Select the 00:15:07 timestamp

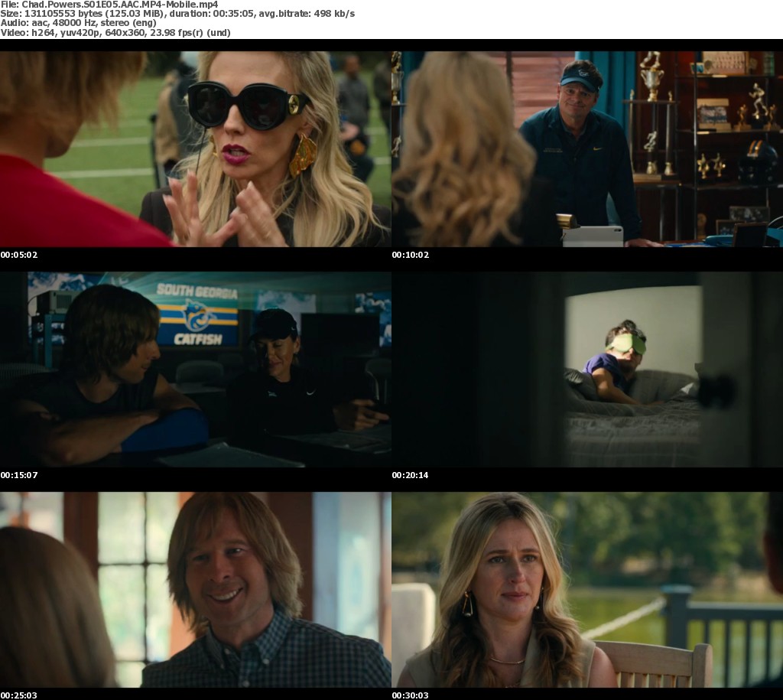click(19, 475)
